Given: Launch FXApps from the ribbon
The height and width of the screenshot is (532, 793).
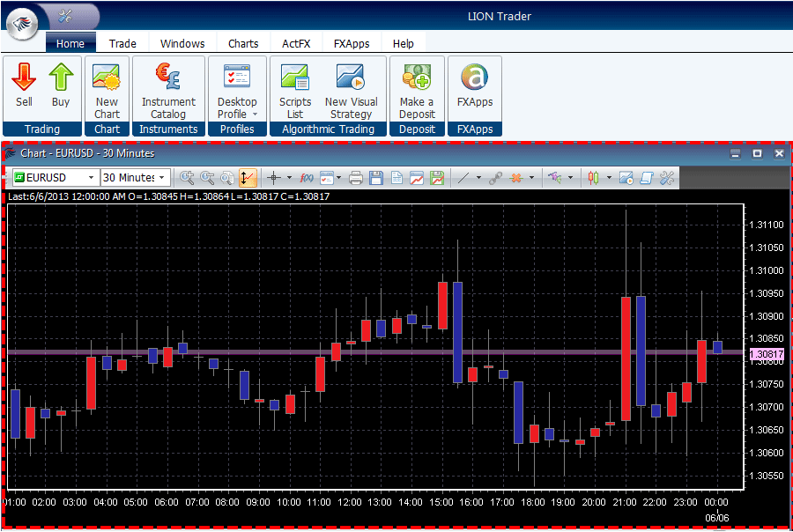Looking at the screenshot, I should pyautogui.click(x=474, y=85).
